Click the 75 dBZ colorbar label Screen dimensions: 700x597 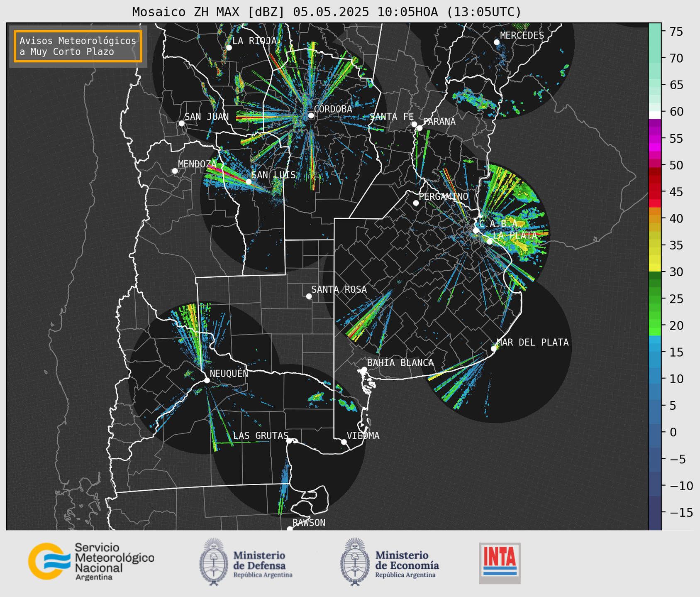[x=676, y=32]
